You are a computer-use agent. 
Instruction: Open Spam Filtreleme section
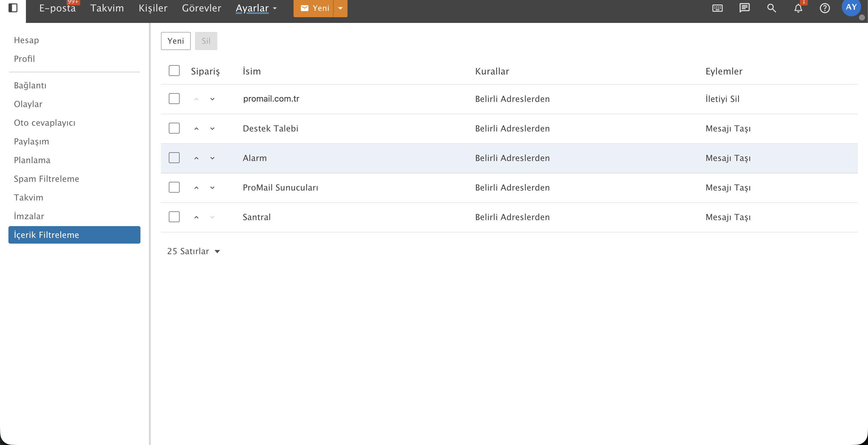tap(46, 179)
